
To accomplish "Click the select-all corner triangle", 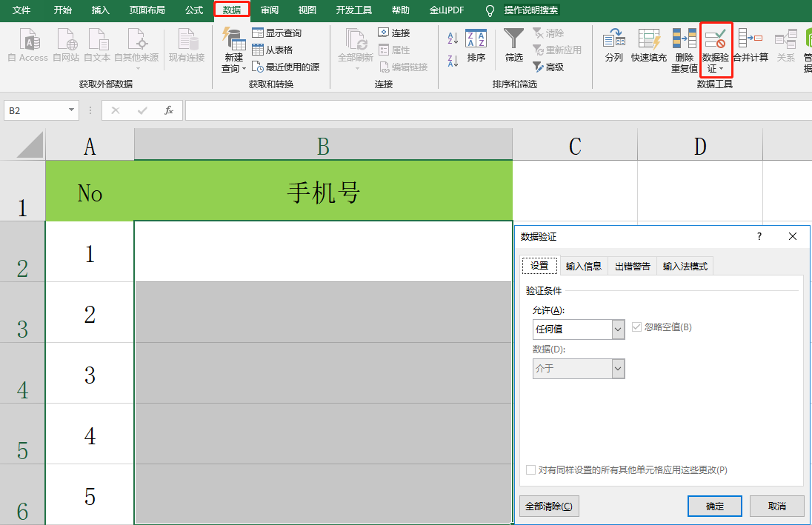I will (x=30, y=144).
